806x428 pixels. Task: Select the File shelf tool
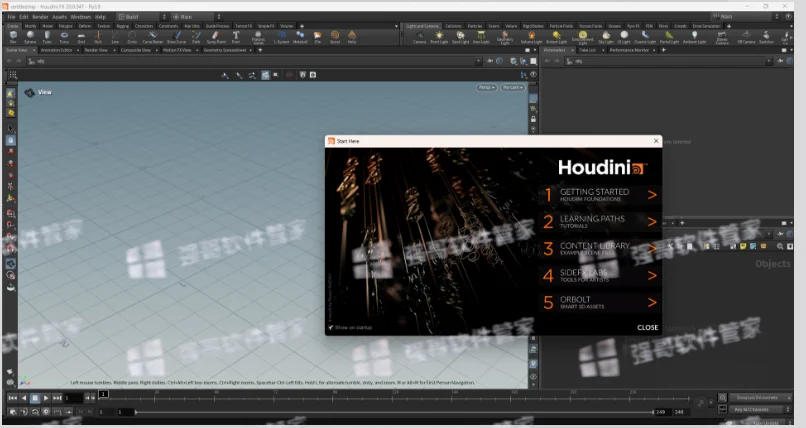(x=318, y=37)
